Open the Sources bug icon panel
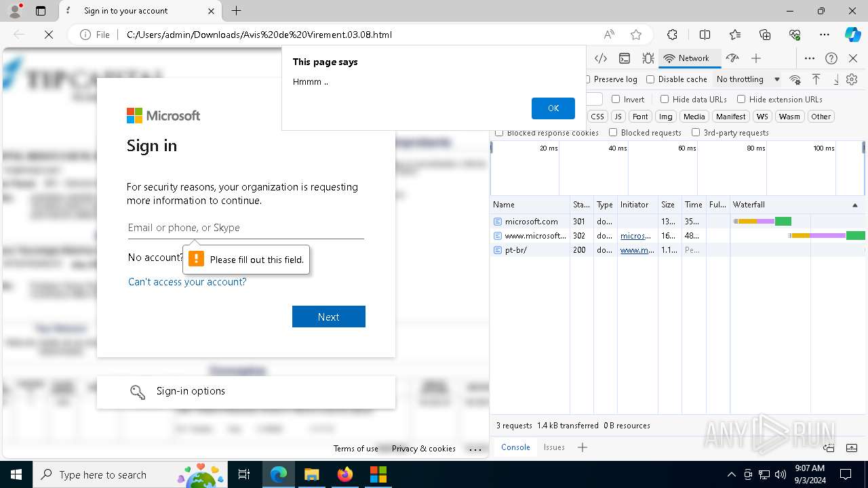Viewport: 868px width, 488px height. [x=648, y=58]
